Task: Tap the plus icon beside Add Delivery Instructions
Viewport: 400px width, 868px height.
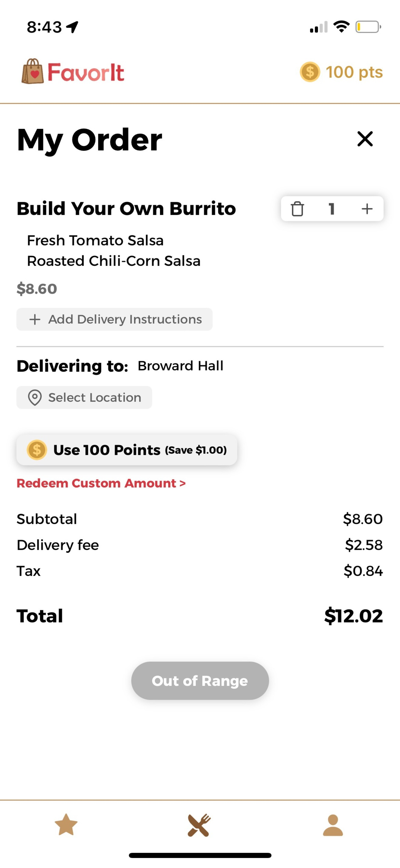Action: [35, 319]
